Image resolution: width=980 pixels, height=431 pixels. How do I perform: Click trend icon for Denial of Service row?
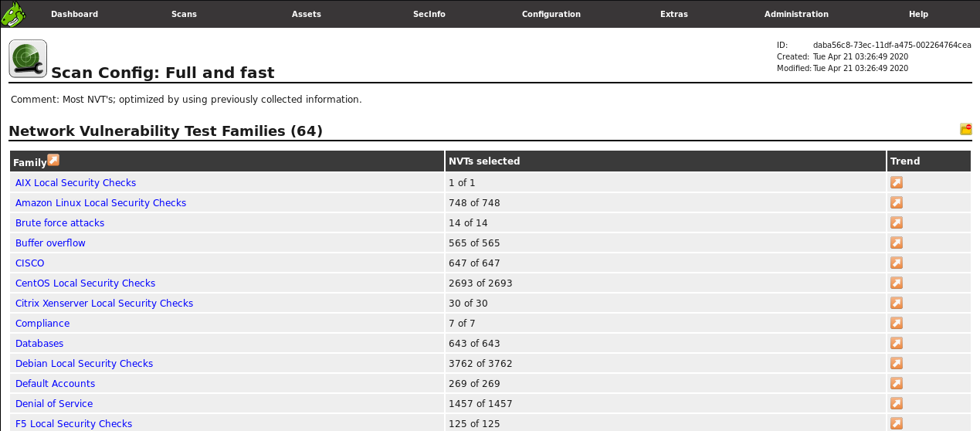(x=897, y=403)
